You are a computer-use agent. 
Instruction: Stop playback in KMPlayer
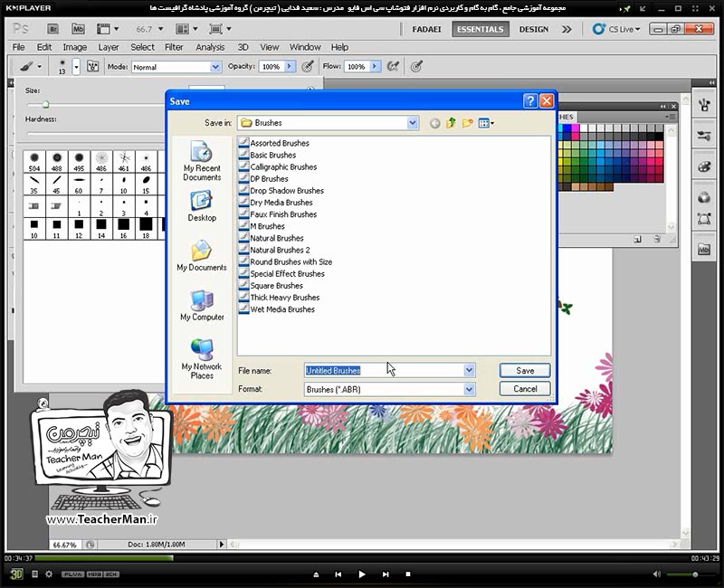[408, 574]
